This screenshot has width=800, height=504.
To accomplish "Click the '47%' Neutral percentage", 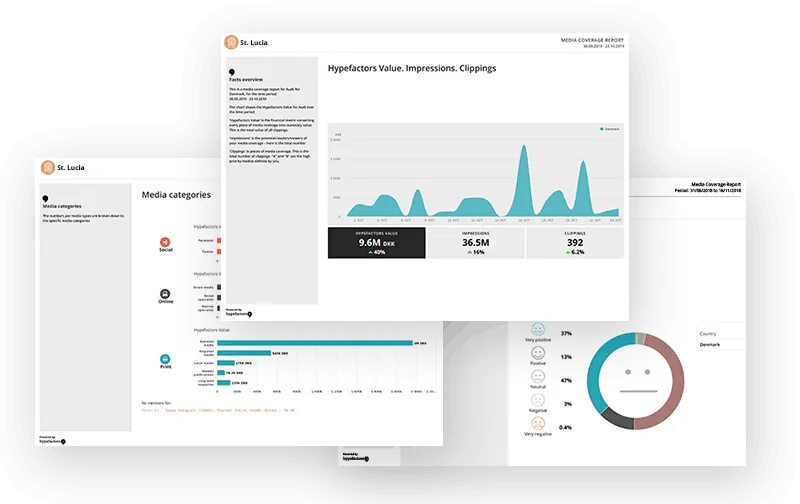I will coord(566,381).
